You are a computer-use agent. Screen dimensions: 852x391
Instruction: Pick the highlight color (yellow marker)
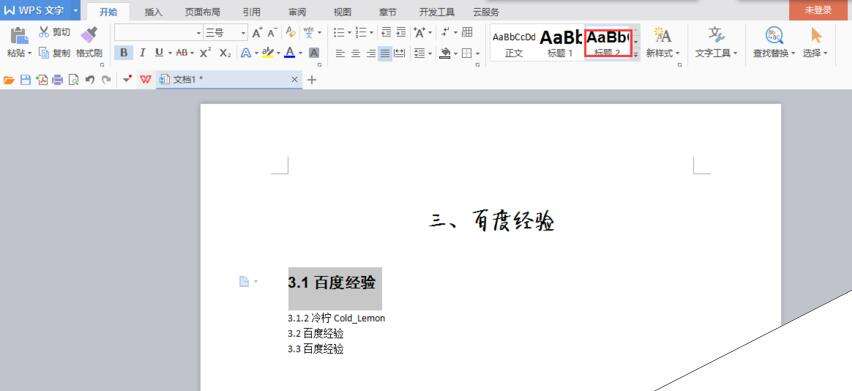point(267,53)
